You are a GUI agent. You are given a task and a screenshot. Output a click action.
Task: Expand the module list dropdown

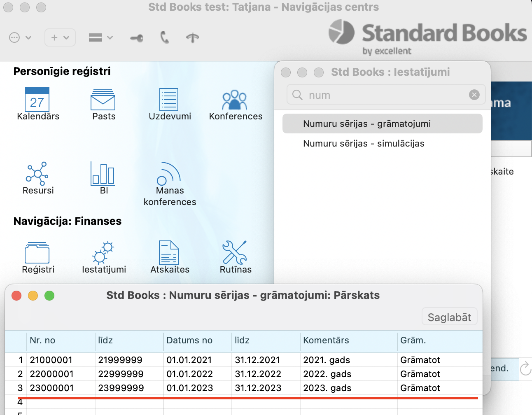pos(100,38)
